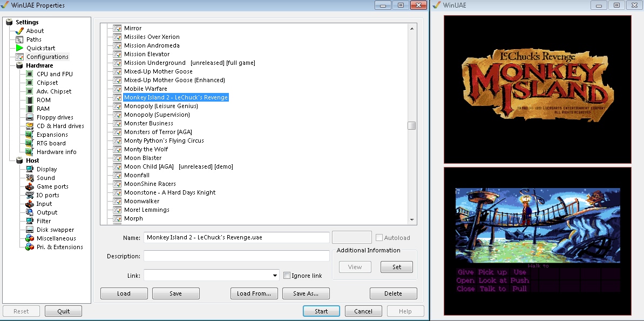
Task: Click the Expansions card icon
Action: [30, 135]
